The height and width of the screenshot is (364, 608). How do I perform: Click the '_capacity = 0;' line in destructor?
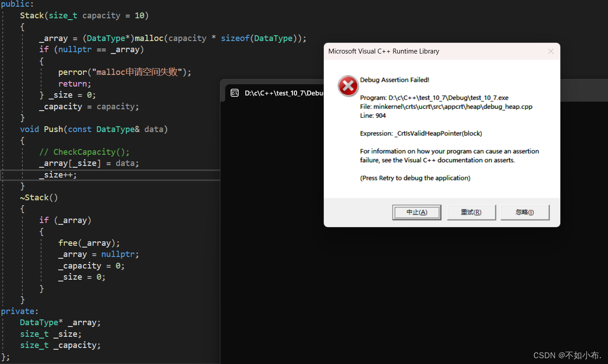91,266
